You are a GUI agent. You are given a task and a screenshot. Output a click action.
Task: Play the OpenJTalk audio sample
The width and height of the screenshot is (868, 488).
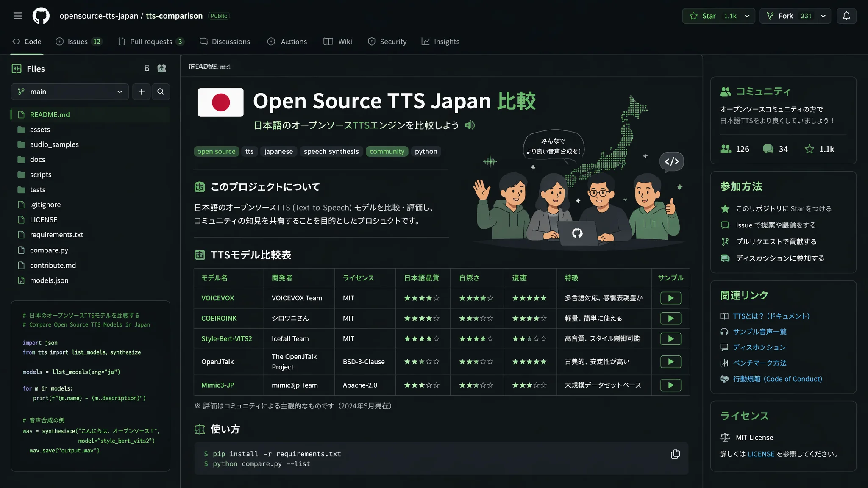point(670,362)
